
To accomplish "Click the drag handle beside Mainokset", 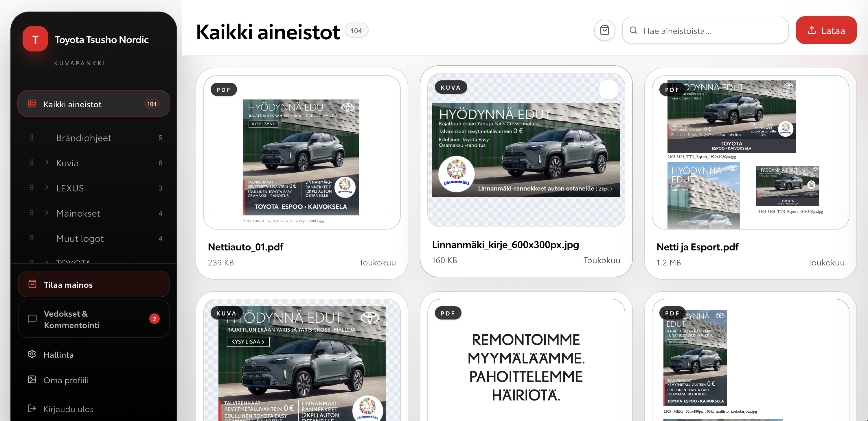I will pyautogui.click(x=32, y=213).
